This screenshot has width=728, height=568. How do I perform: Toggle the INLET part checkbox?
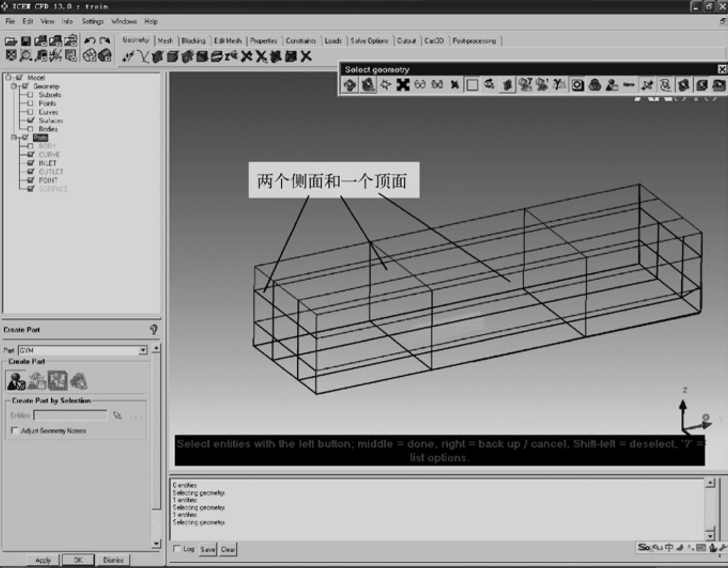(30, 163)
